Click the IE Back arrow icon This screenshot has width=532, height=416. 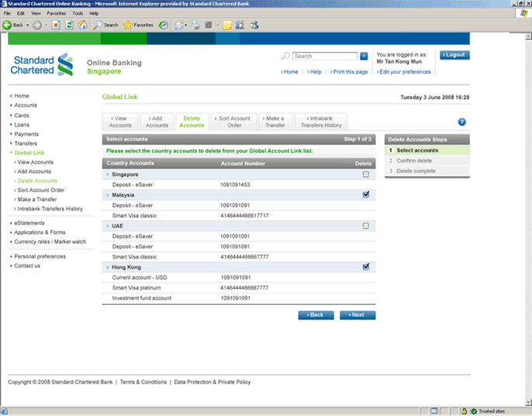point(7,25)
